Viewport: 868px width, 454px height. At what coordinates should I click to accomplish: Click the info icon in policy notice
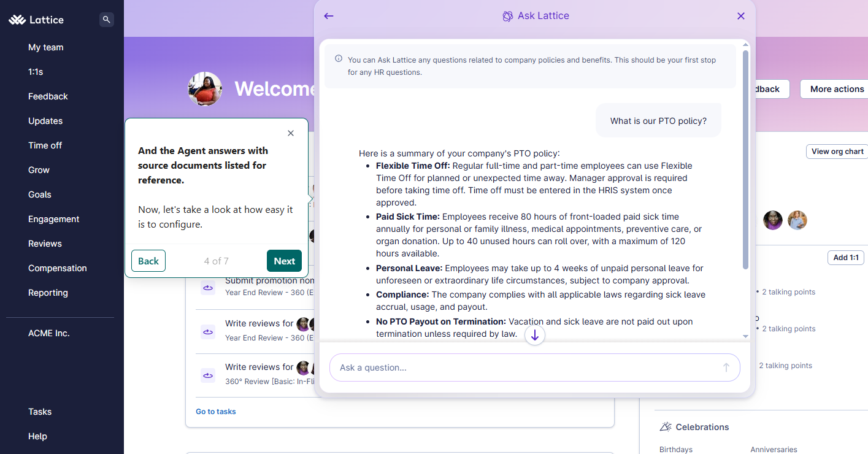[339, 59]
